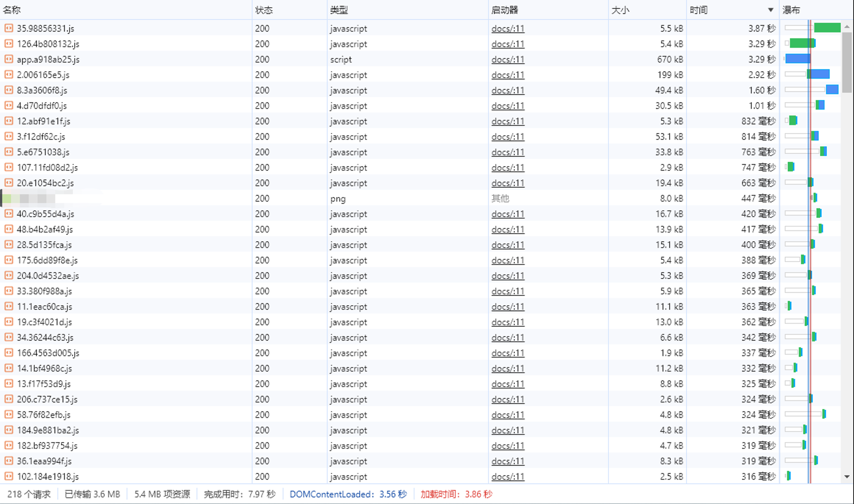
Task: Click the 瀑布 waterfall column header
Action: pyautogui.click(x=791, y=10)
